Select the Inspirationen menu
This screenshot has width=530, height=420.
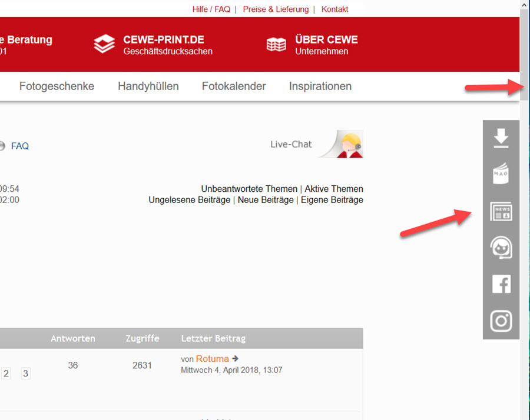[320, 86]
